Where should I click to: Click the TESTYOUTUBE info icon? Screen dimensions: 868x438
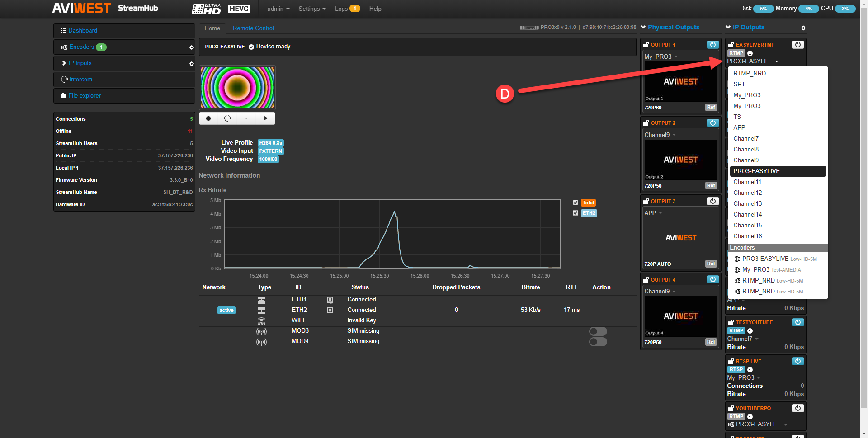pyautogui.click(x=750, y=331)
